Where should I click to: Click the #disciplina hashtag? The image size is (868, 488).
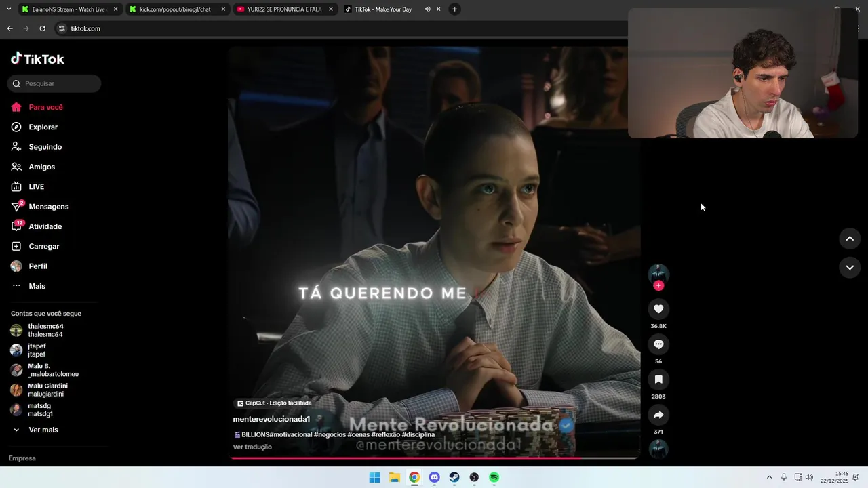point(418,434)
